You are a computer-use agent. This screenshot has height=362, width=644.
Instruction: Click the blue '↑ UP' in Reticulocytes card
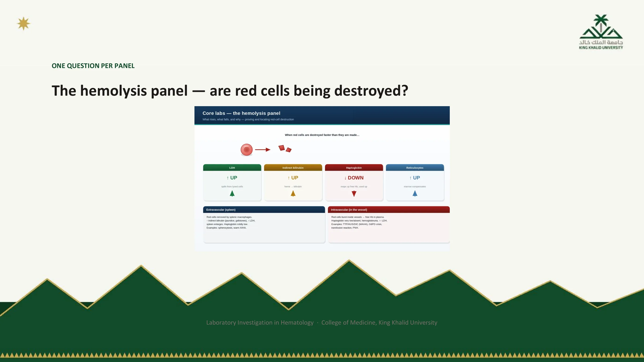pos(415,178)
